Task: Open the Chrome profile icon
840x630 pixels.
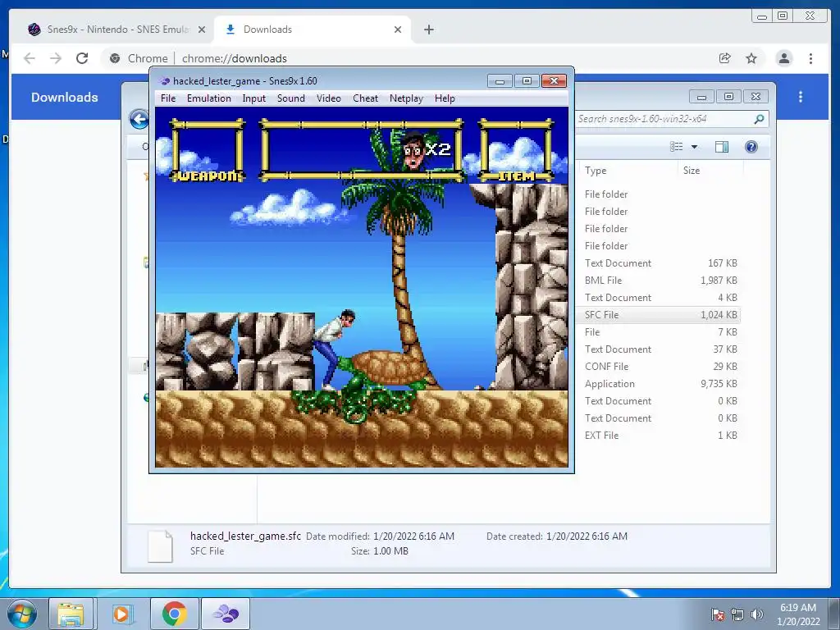Action: pyautogui.click(x=784, y=58)
